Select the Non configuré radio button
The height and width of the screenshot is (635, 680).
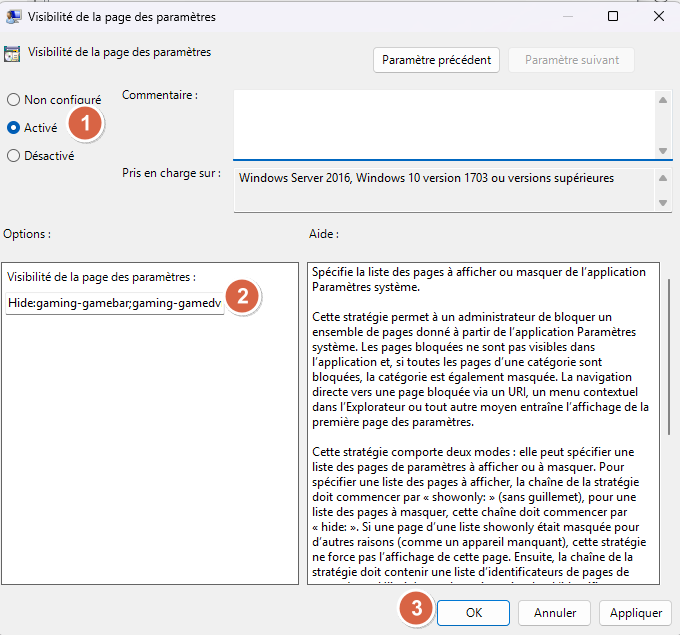coord(13,100)
